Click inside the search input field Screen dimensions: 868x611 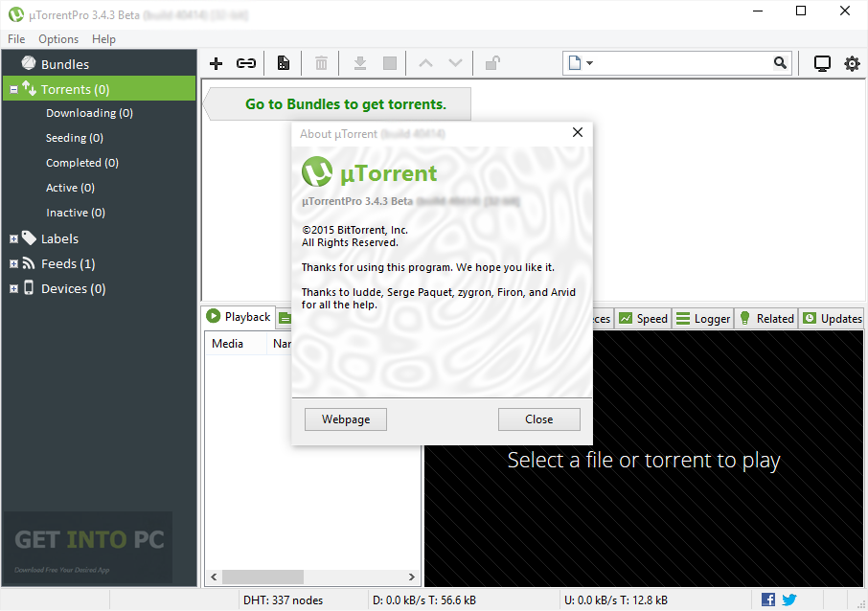(x=684, y=63)
